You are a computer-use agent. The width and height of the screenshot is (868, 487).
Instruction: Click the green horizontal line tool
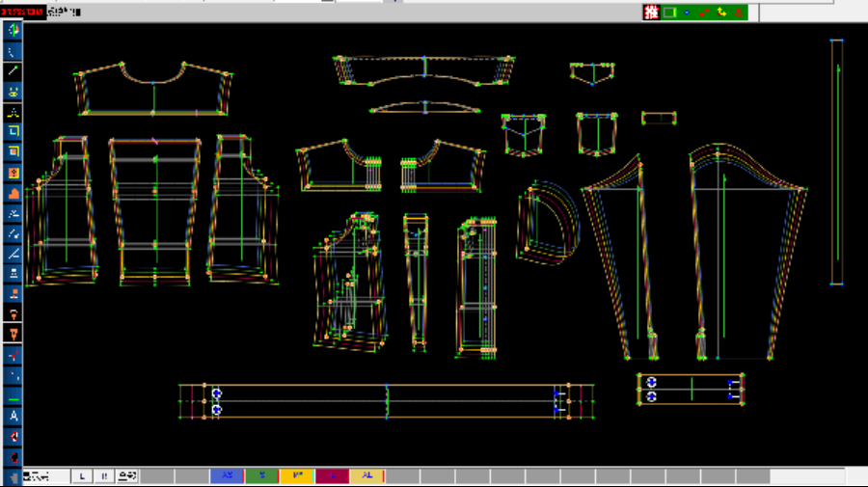14,396
